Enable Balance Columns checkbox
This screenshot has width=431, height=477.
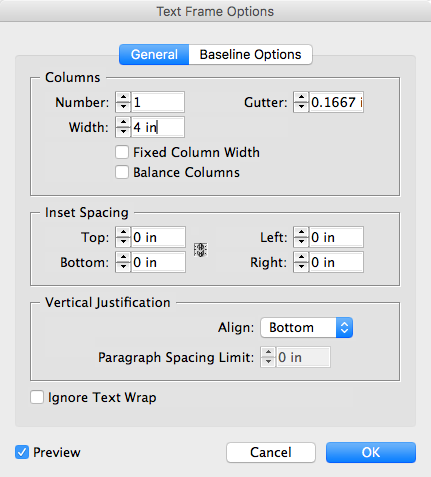point(122,172)
